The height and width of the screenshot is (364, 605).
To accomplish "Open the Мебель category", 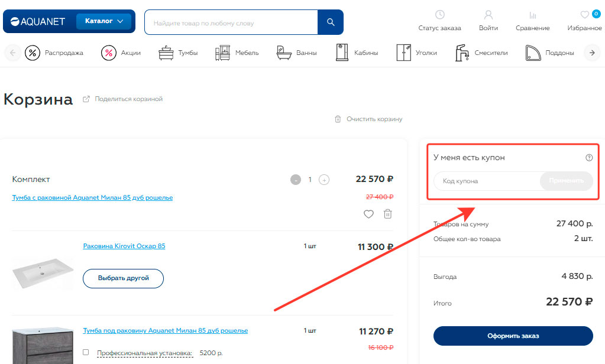I will (237, 53).
